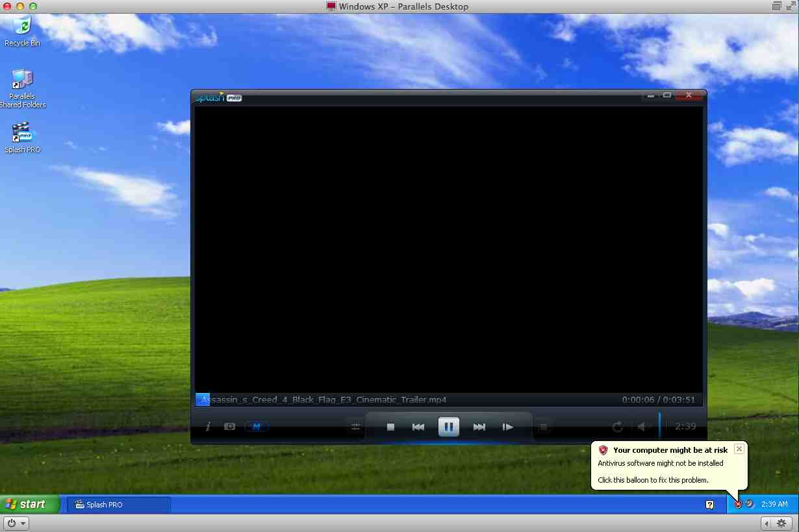799x532 pixels.
Task: Click the green zoom button of Parallels window
Action: [x=33, y=6]
